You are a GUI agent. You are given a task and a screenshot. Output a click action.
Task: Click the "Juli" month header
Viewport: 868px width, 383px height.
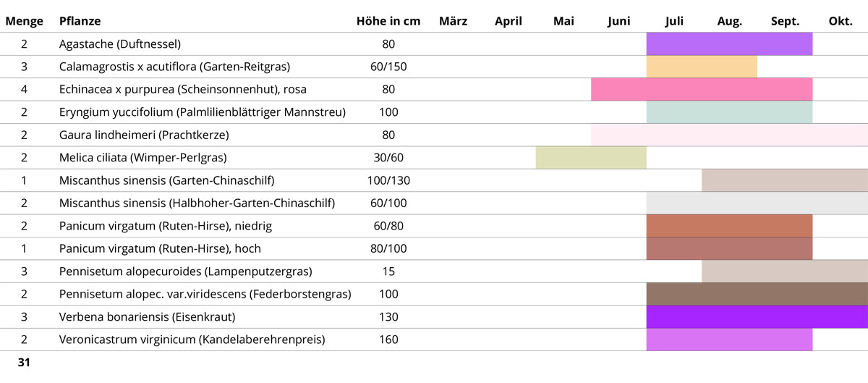[x=674, y=21]
